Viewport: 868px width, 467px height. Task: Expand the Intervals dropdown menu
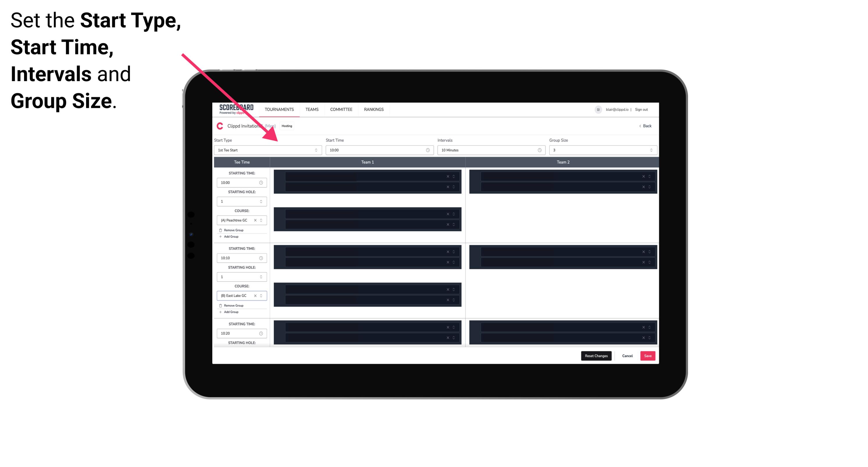point(539,150)
